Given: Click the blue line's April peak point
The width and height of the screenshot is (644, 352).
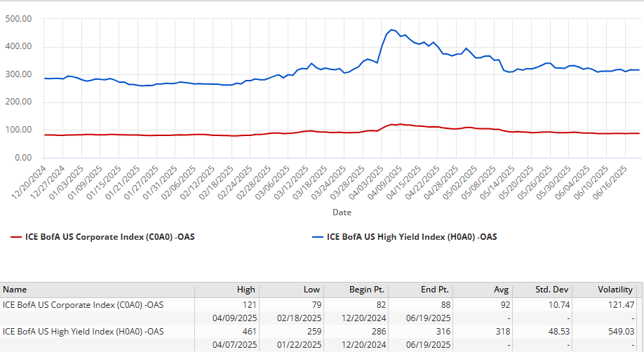Looking at the screenshot, I should (391, 29).
